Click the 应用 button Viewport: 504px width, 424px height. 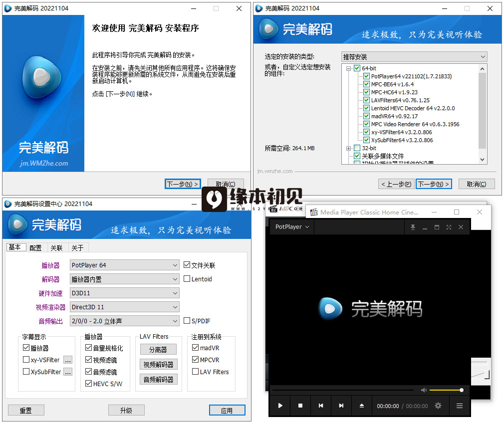coord(227,410)
